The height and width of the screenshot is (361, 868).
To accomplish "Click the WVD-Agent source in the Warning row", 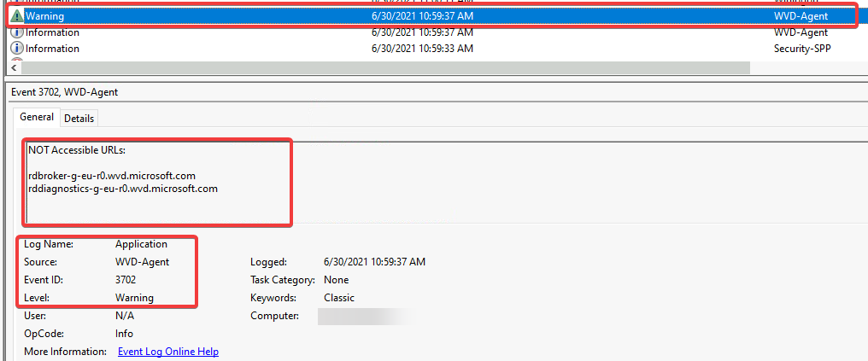I will (x=801, y=16).
